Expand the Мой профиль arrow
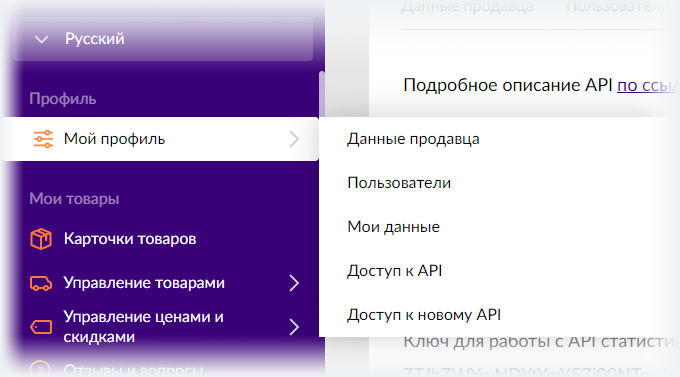Image resolution: width=680 pixels, height=377 pixels. tap(294, 139)
